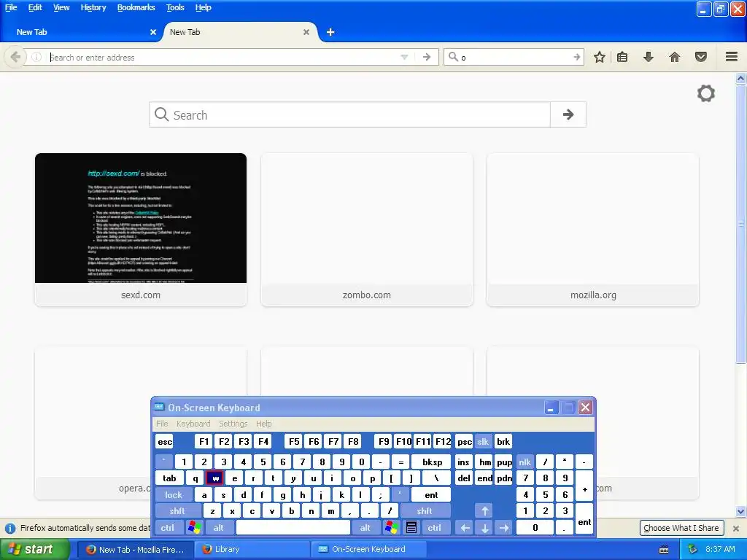This screenshot has width=747, height=560.
Task: Click the application menu key on keyboard
Action: (411, 528)
